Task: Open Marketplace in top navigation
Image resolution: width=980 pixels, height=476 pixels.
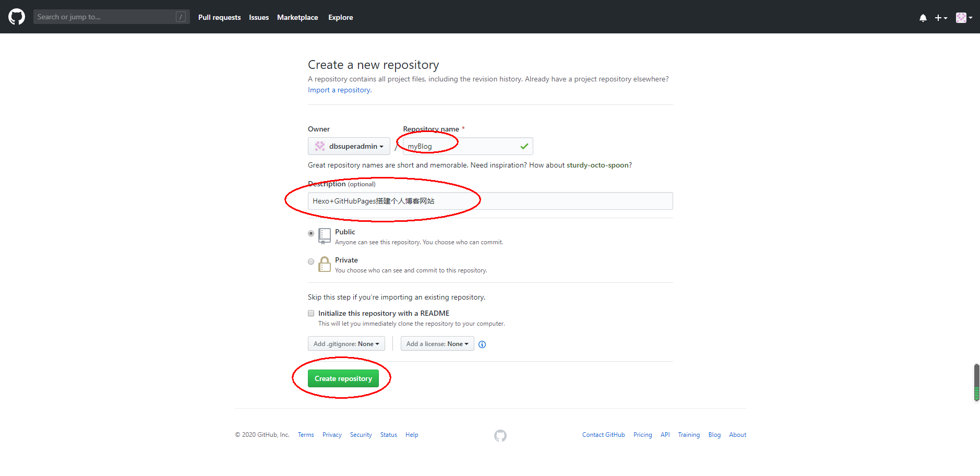Action: point(297,17)
